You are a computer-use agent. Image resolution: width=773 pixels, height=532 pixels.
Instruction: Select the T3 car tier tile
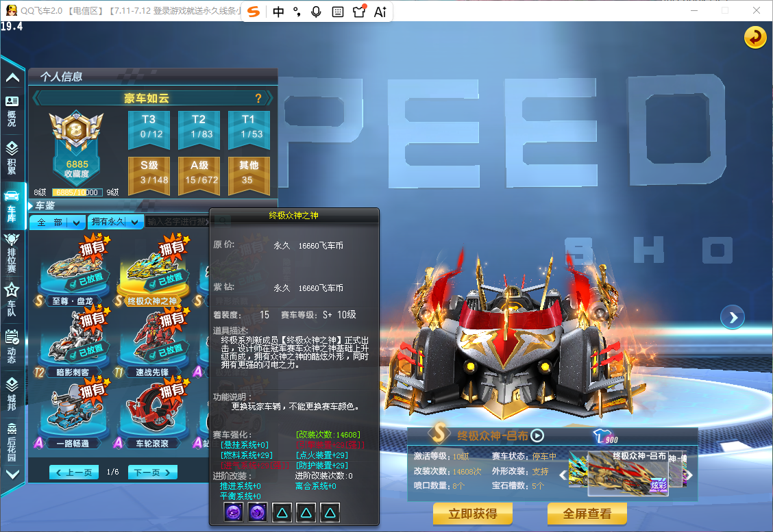pos(149,129)
